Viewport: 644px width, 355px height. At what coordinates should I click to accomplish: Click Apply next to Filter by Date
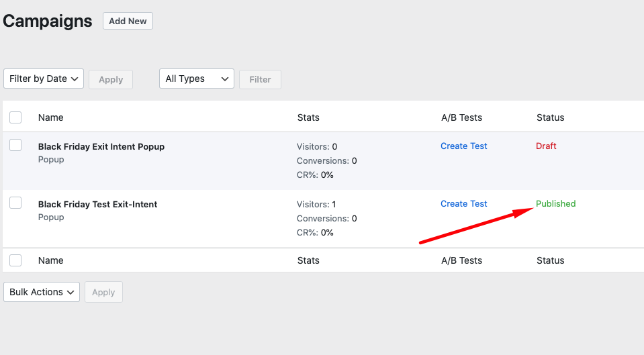(x=111, y=79)
